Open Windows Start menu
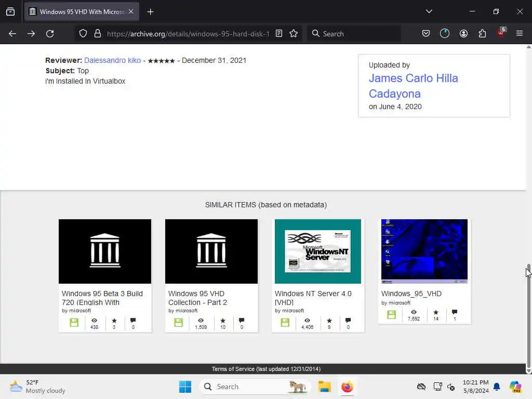 click(x=185, y=387)
